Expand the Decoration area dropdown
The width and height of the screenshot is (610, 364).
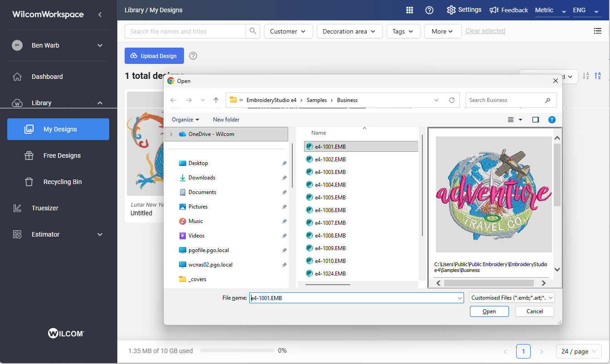pyautogui.click(x=349, y=31)
